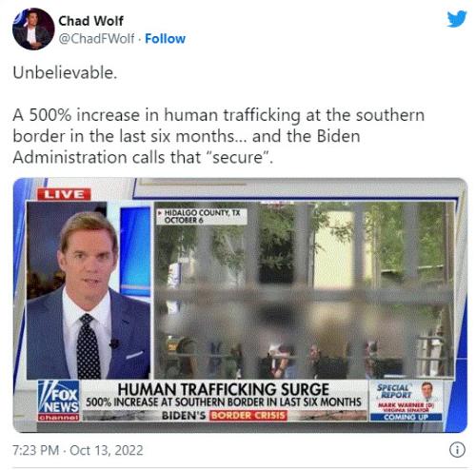This screenshot has width=476, height=470.
Task: Open the 7:23 PM Oct 13 timestamp
Action: pyautogui.click(x=78, y=450)
